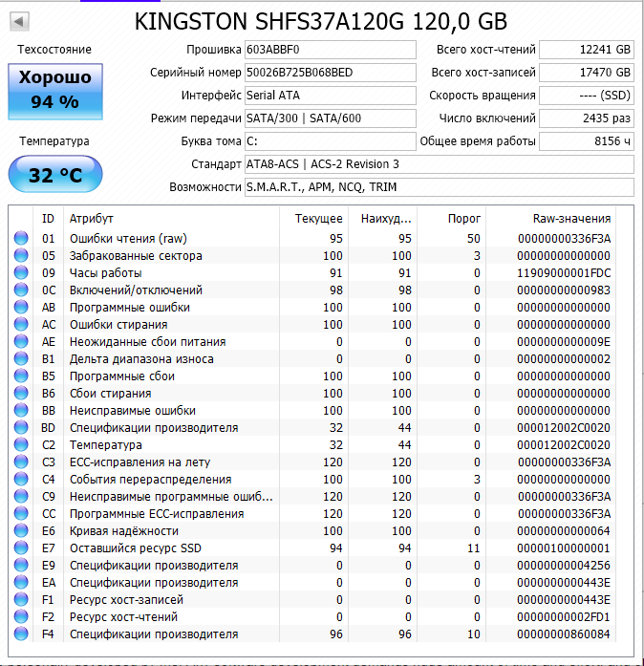This screenshot has width=644, height=666.
Task: Select status dot of B6 Сбои стирания
Action: [21, 393]
